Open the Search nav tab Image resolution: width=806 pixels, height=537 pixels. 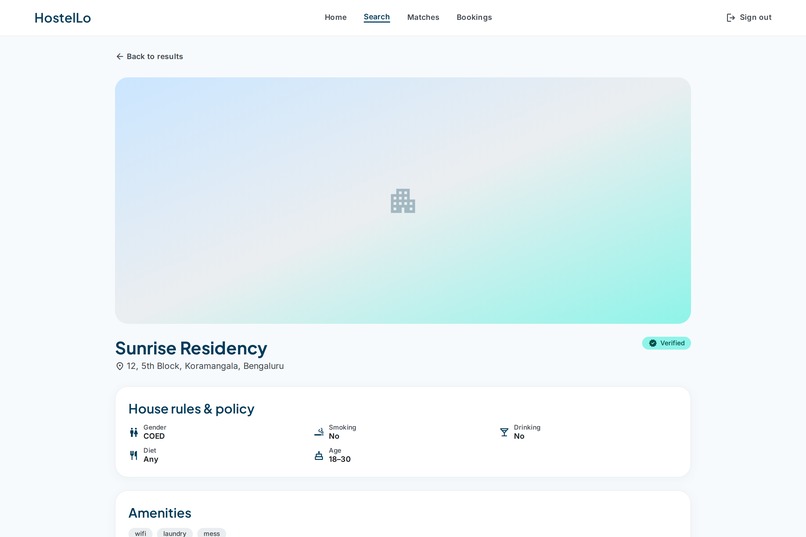click(x=377, y=17)
